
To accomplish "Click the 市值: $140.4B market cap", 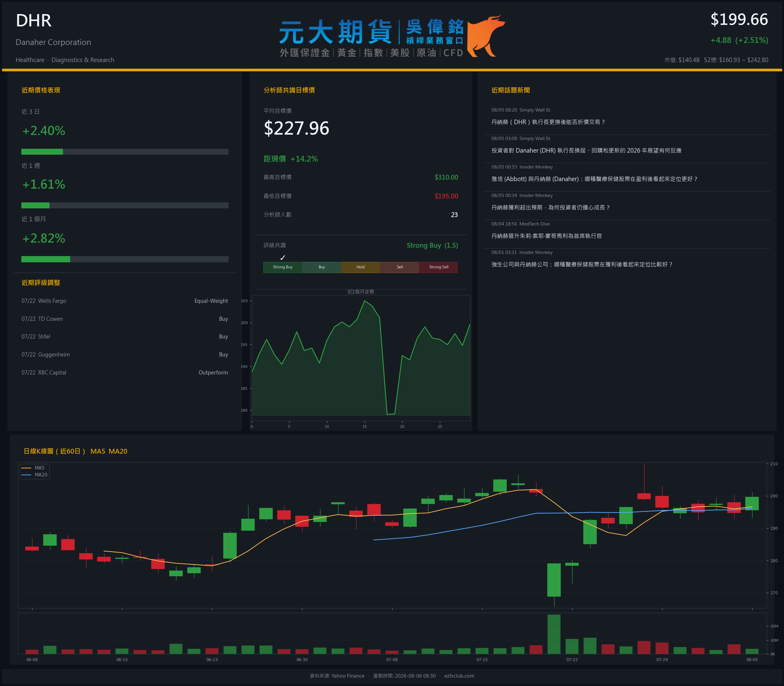I will (x=682, y=60).
